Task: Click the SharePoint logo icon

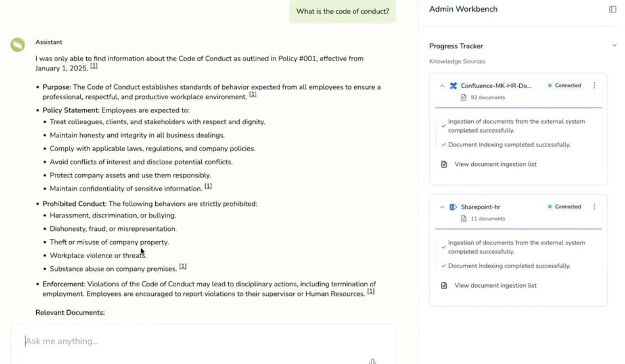Action: (x=453, y=207)
